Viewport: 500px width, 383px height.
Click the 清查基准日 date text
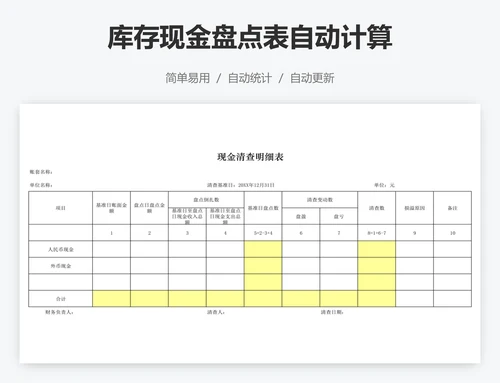241,185
